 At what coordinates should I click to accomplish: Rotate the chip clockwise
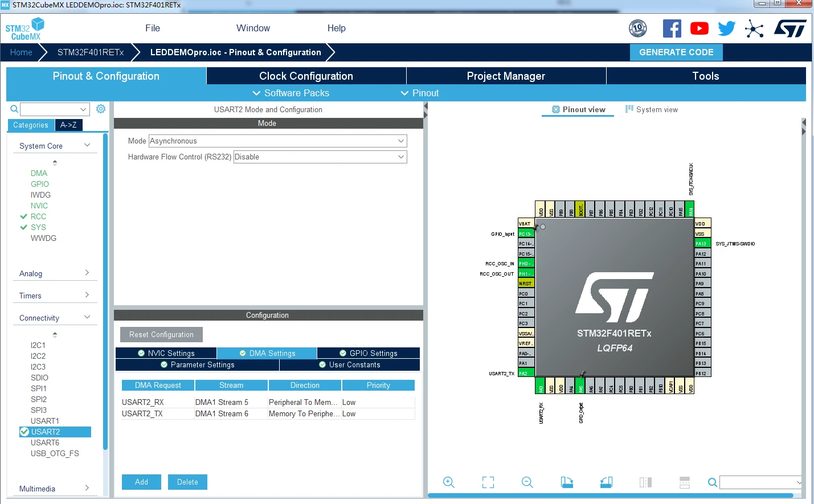click(x=567, y=482)
